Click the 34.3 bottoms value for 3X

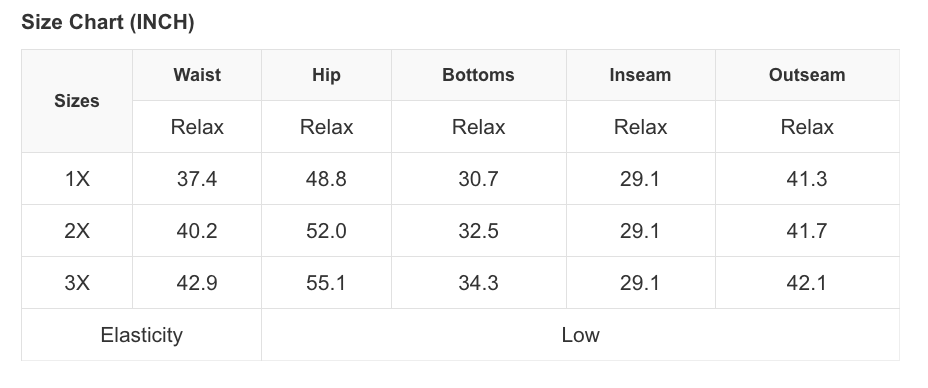478,283
